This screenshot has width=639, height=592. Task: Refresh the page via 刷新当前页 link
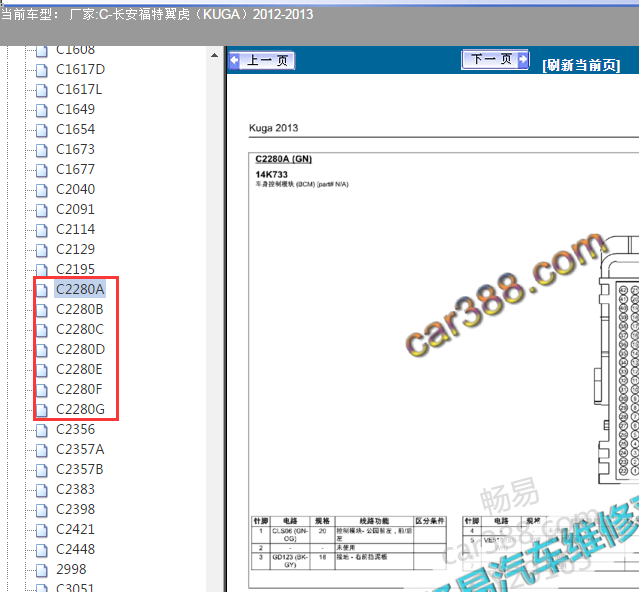click(581, 65)
